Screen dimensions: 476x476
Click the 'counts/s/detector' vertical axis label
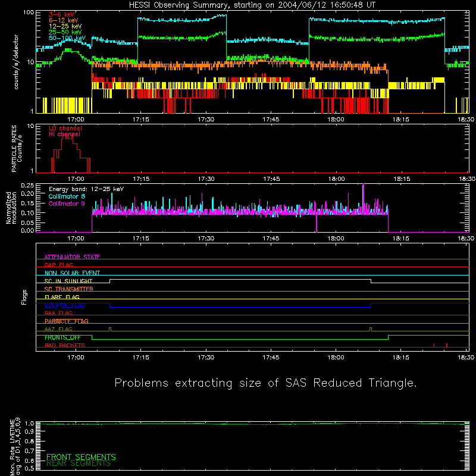tap(16, 62)
